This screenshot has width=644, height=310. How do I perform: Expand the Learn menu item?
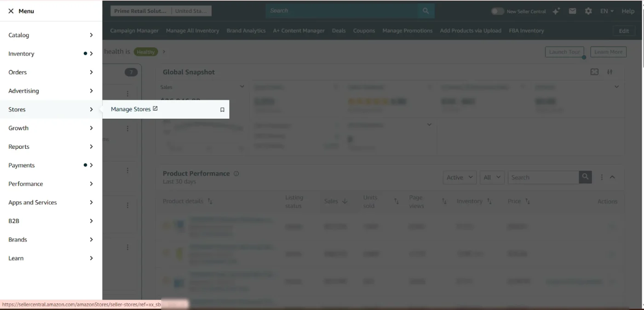click(51, 258)
